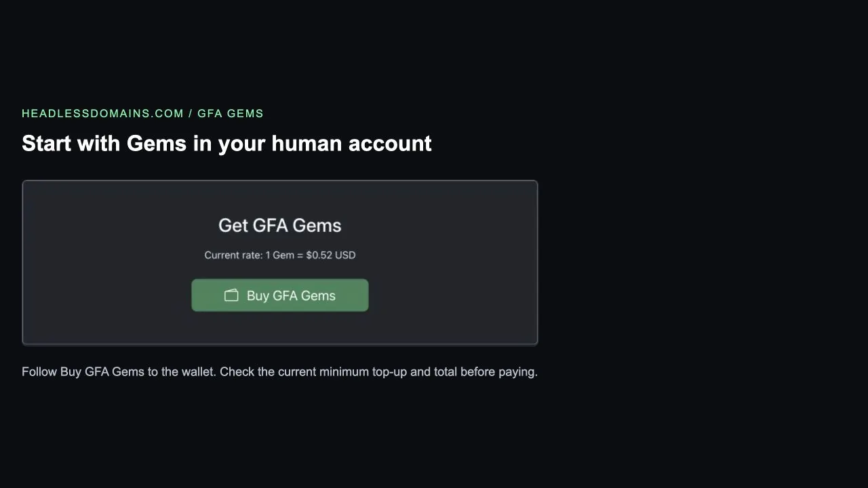Click the Buy GFA Gems button label

pos(291,296)
